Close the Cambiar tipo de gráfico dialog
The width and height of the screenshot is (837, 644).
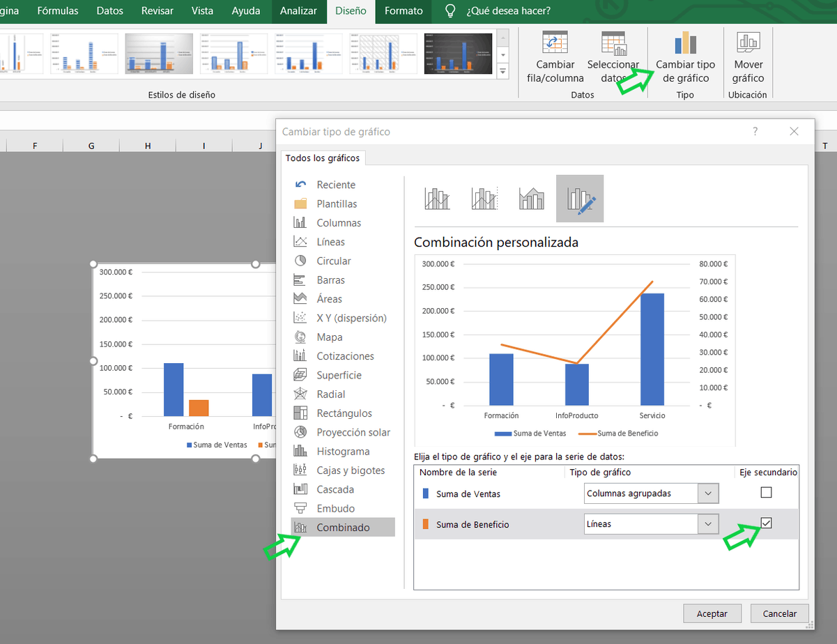pyautogui.click(x=794, y=131)
